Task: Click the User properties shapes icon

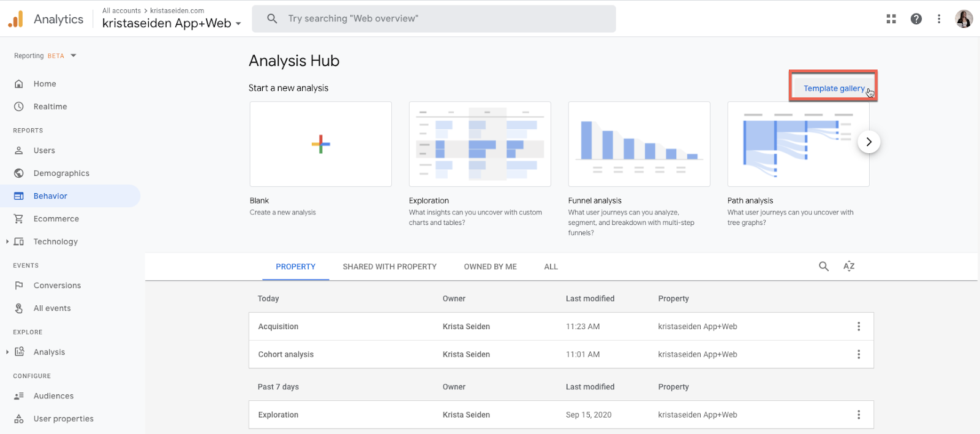Action: pos(19,419)
